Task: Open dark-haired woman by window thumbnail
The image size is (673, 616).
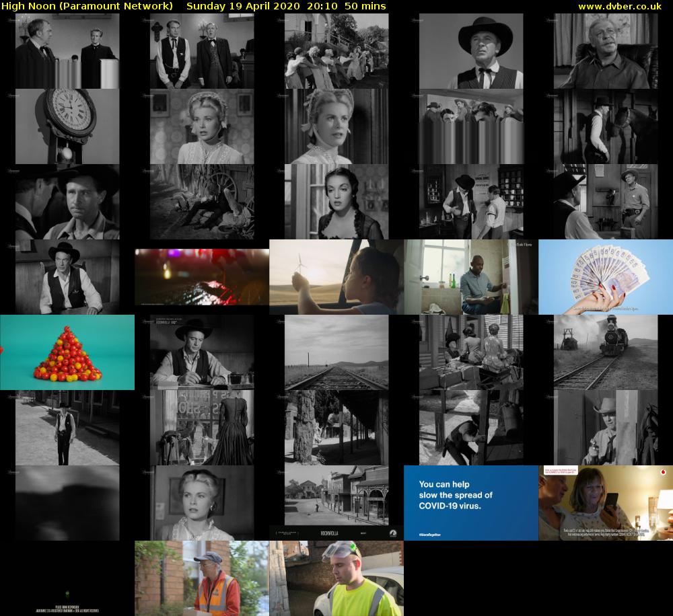Action: pyautogui.click(x=336, y=202)
